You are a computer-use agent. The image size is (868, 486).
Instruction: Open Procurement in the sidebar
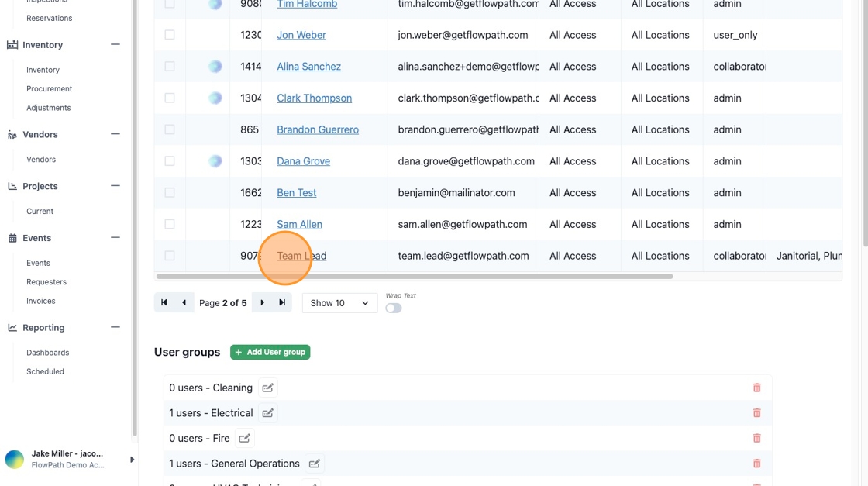click(50, 88)
